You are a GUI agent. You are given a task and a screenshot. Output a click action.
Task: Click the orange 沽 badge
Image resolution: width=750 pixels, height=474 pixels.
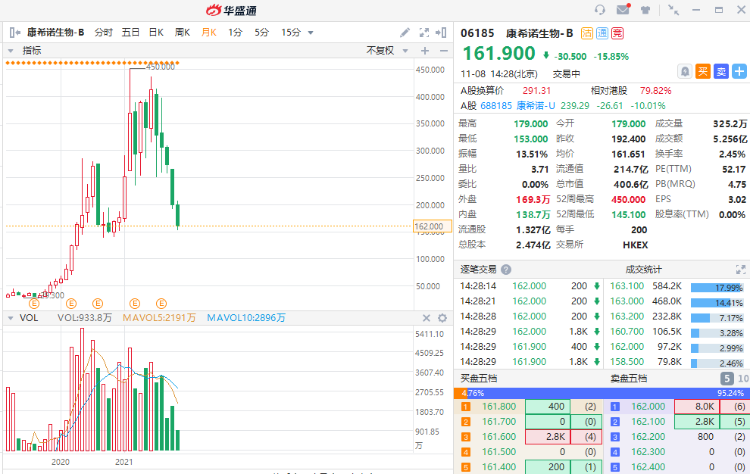point(587,33)
